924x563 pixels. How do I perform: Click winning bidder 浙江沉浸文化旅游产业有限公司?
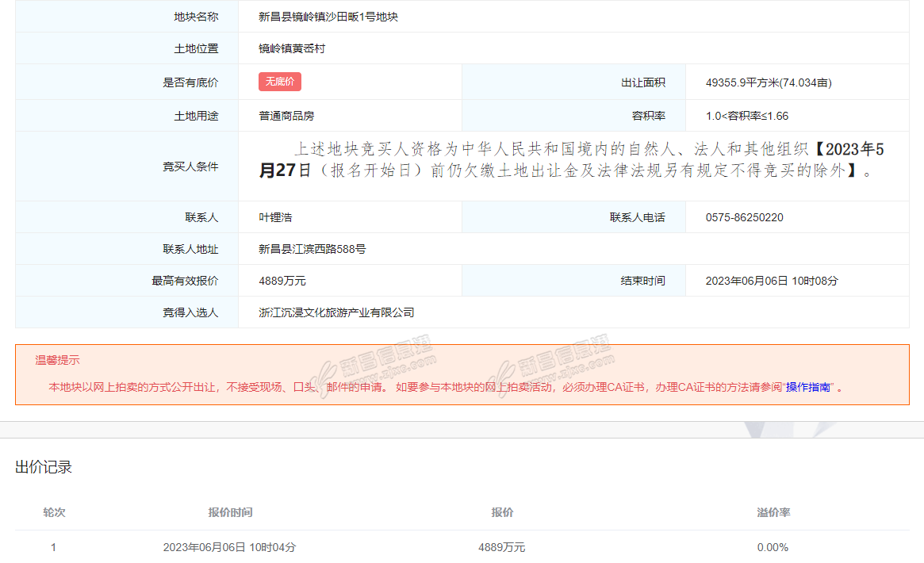pyautogui.click(x=336, y=312)
